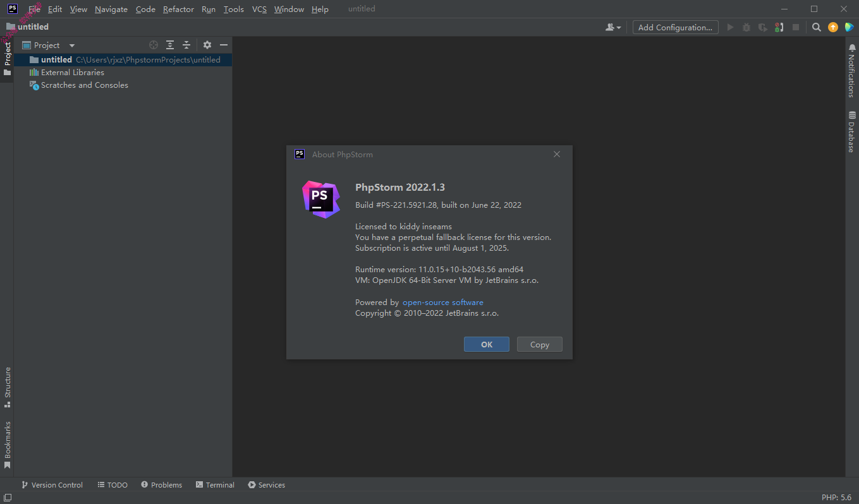Open the Database side tab

[852, 132]
